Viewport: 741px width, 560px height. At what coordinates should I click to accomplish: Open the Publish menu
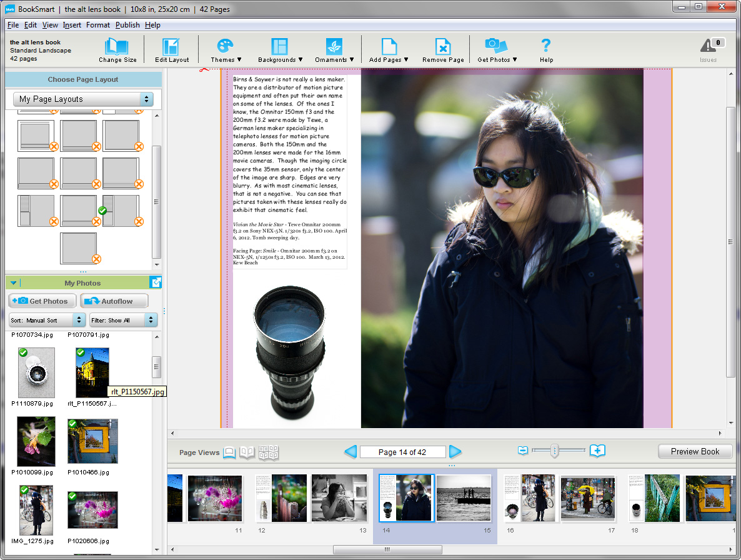coord(127,25)
